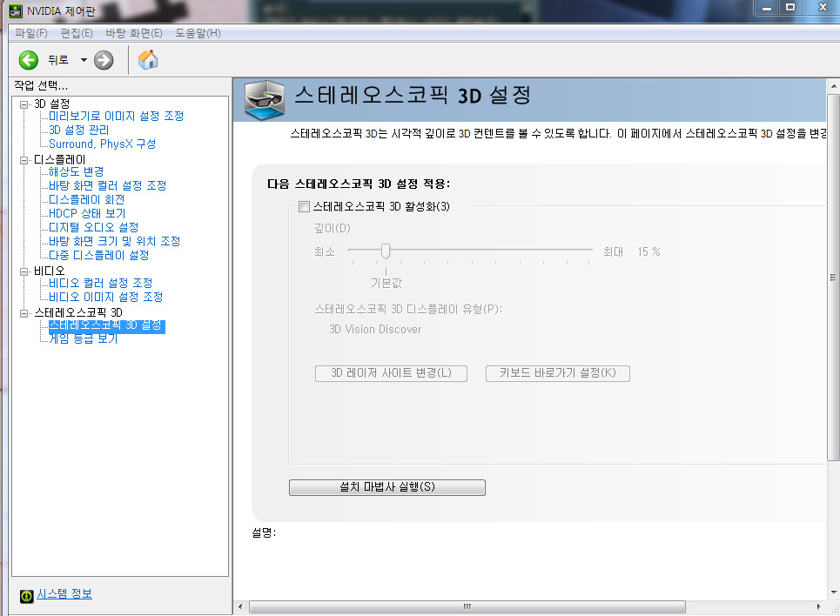
Task: Collapse the 스테레오스코픽 3D tree node
Action: (x=24, y=313)
